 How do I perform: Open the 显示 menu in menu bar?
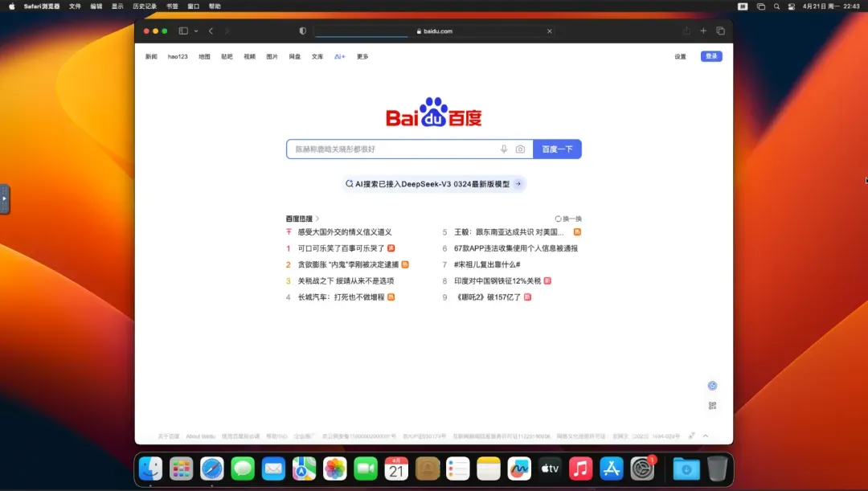[x=117, y=6]
